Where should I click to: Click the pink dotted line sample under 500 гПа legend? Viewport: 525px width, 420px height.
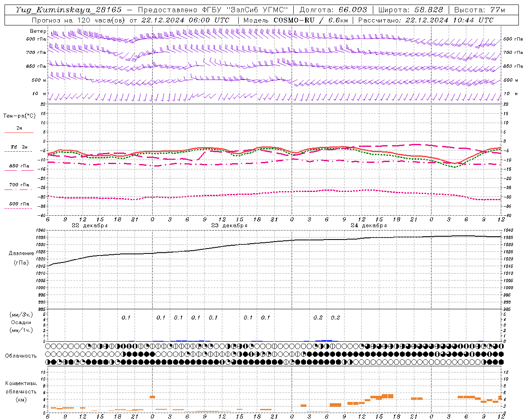click(19, 208)
